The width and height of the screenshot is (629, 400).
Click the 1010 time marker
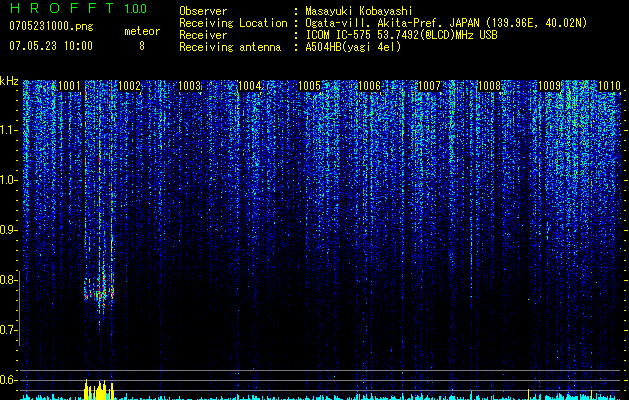click(609, 86)
